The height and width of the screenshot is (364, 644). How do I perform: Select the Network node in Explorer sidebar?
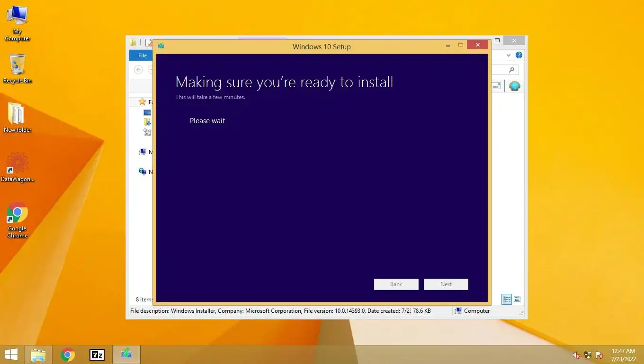click(143, 172)
